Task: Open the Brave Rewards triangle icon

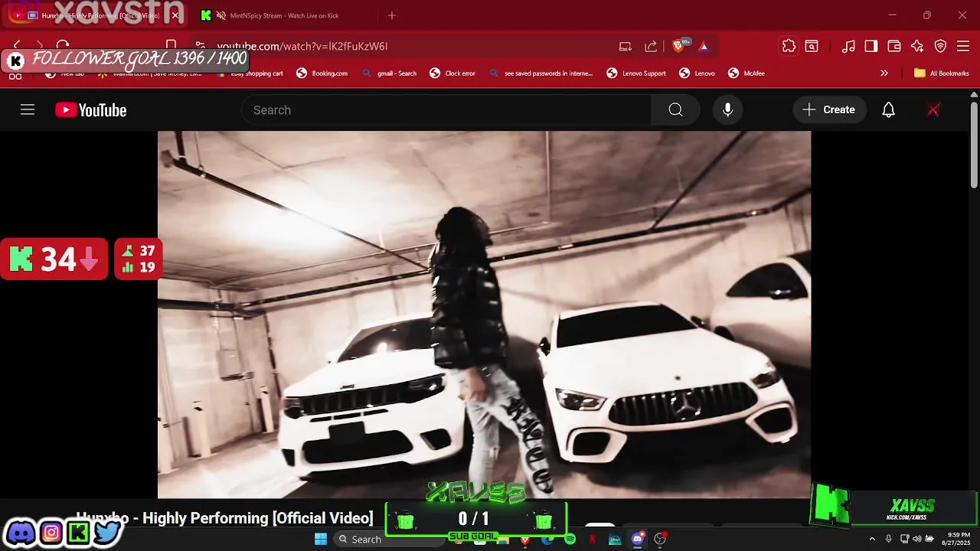Action: 704,47
